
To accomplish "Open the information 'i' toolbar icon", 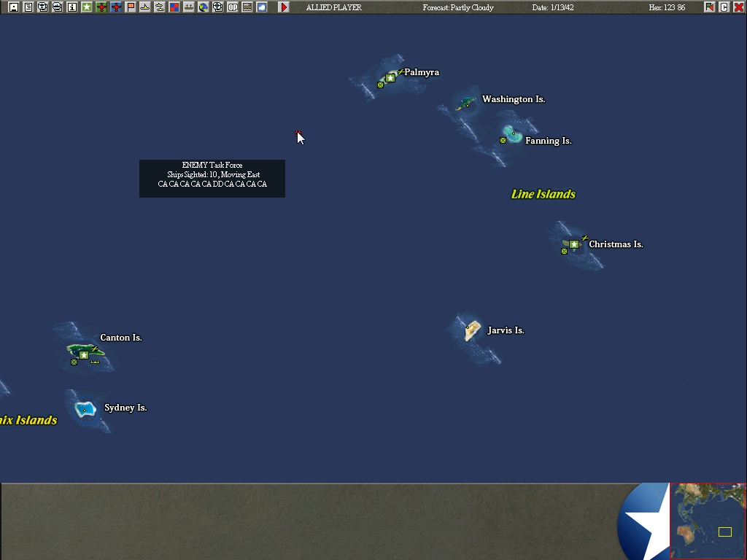I will pyautogui.click(x=72, y=7).
